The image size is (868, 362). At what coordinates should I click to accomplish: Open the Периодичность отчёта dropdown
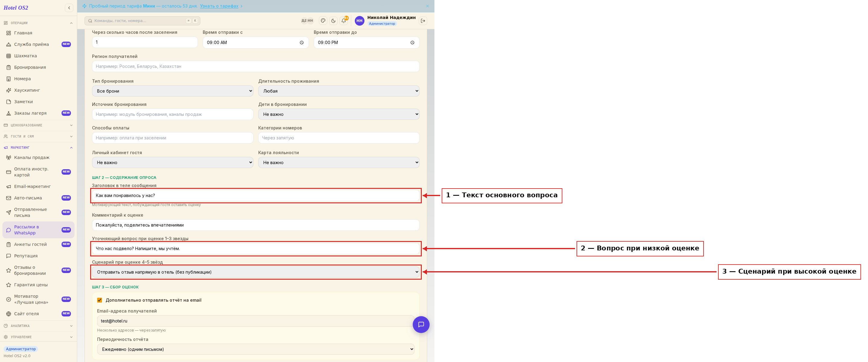pyautogui.click(x=256, y=349)
